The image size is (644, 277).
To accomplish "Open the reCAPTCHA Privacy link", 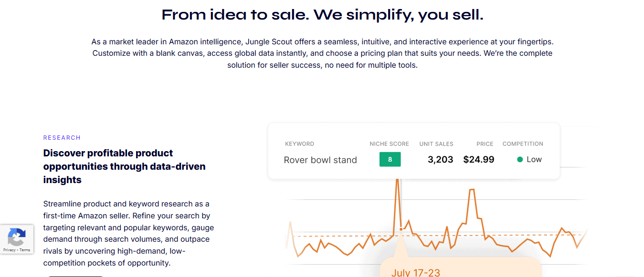I will point(9,250).
